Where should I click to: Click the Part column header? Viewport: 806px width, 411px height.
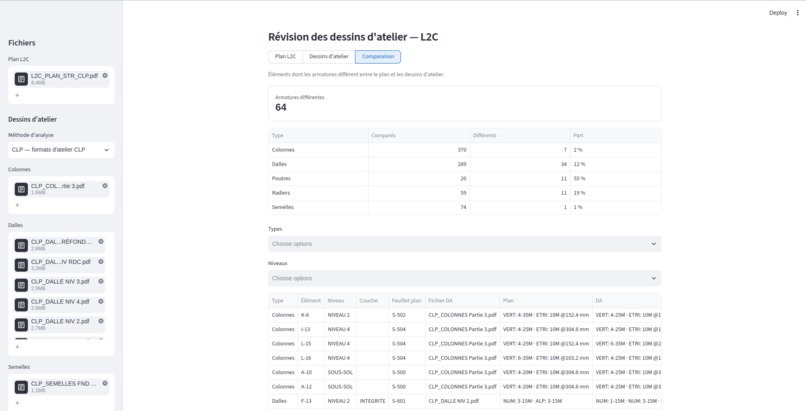pos(615,136)
